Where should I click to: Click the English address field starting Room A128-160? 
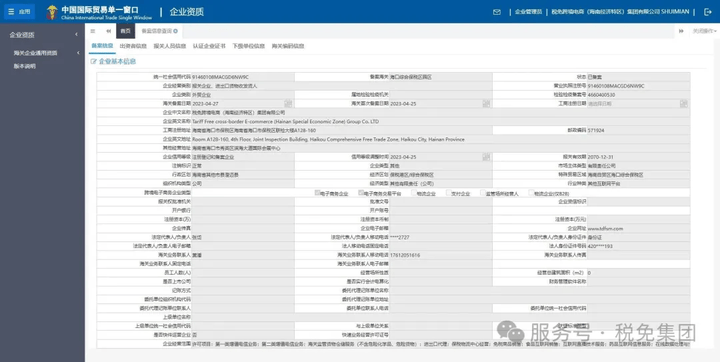pos(440,139)
